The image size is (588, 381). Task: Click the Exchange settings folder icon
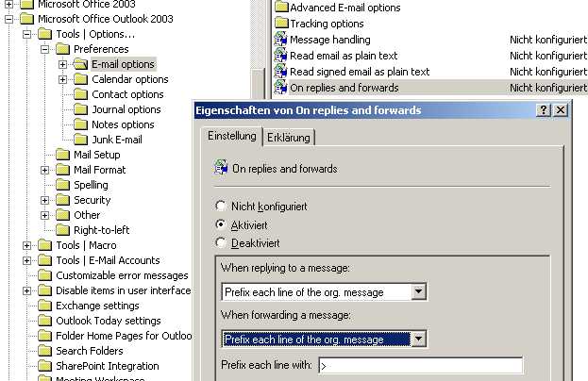[x=44, y=306]
